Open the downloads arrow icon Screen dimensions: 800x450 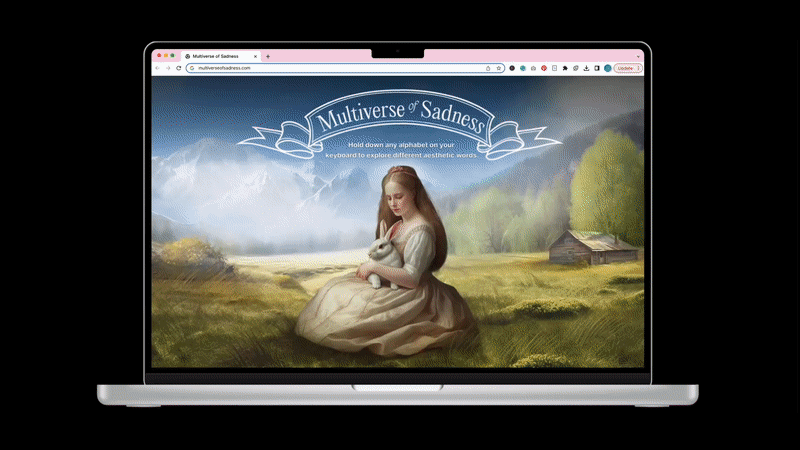[x=586, y=68]
